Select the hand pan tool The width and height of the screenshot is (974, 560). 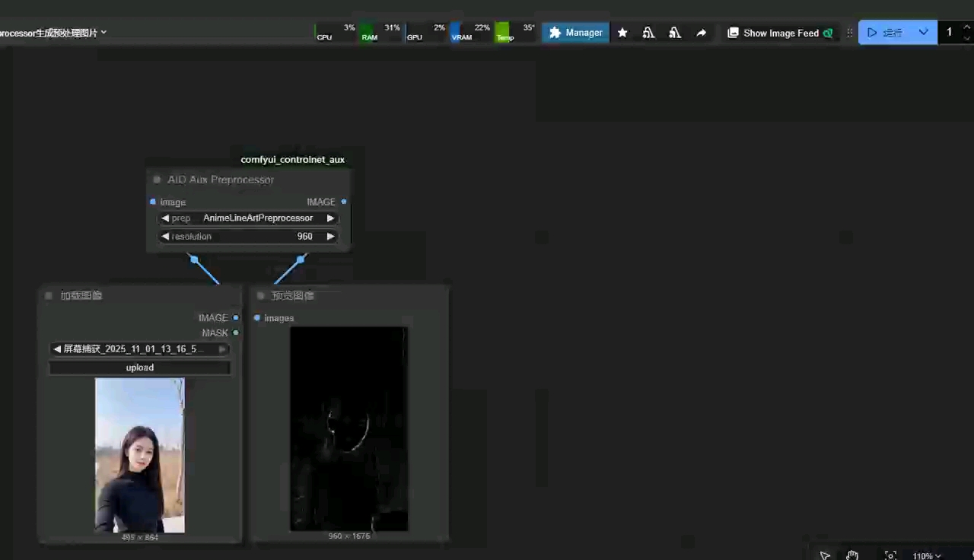tap(852, 555)
